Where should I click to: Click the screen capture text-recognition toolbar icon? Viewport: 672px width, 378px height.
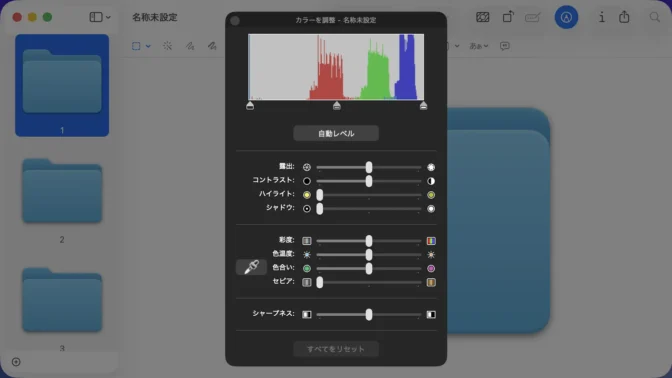(483, 17)
